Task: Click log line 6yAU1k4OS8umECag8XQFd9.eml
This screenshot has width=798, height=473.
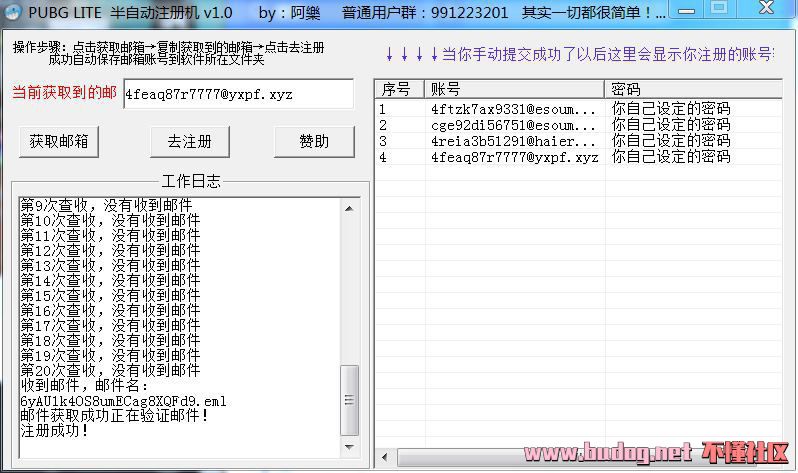Action: 123,401
